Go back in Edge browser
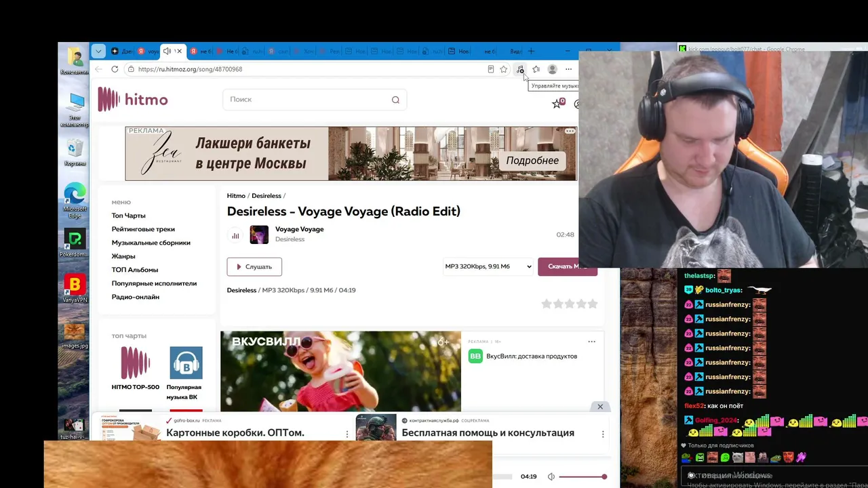The width and height of the screenshot is (868, 488). tap(99, 69)
